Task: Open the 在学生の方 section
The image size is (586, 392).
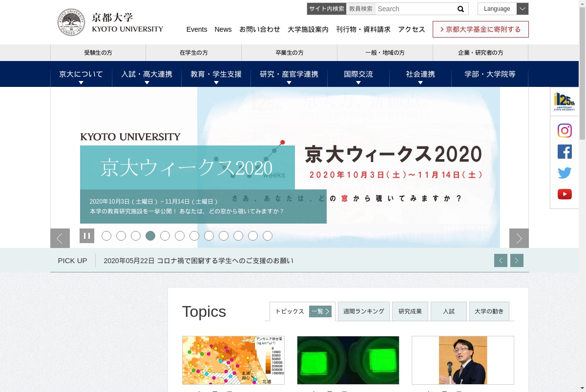Action: click(x=194, y=53)
